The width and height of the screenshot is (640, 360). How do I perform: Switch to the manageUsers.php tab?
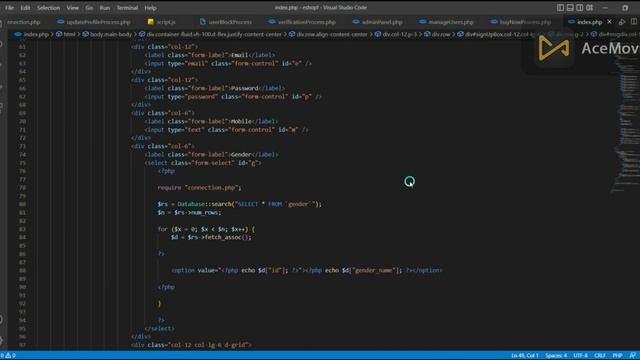pos(447,22)
